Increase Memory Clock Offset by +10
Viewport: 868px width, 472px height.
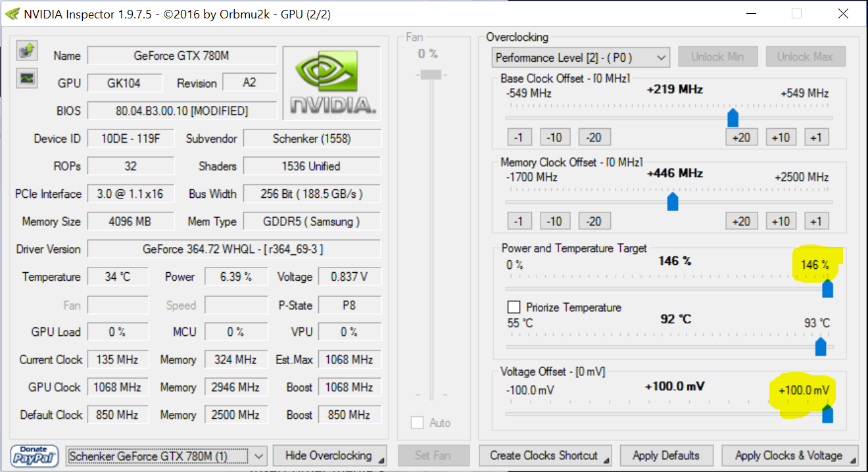coord(781,221)
